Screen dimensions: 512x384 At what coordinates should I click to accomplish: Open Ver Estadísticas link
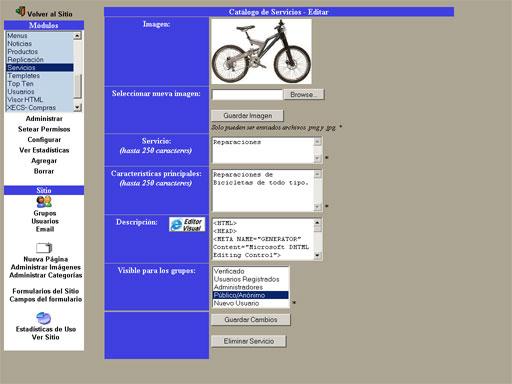(x=44, y=150)
